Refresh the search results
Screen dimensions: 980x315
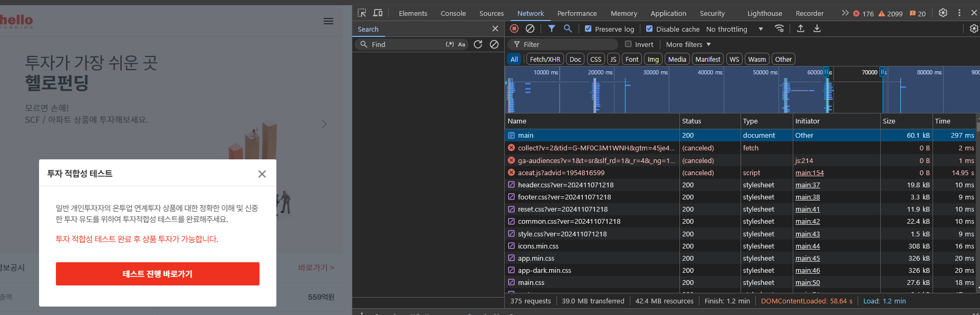[x=478, y=44]
